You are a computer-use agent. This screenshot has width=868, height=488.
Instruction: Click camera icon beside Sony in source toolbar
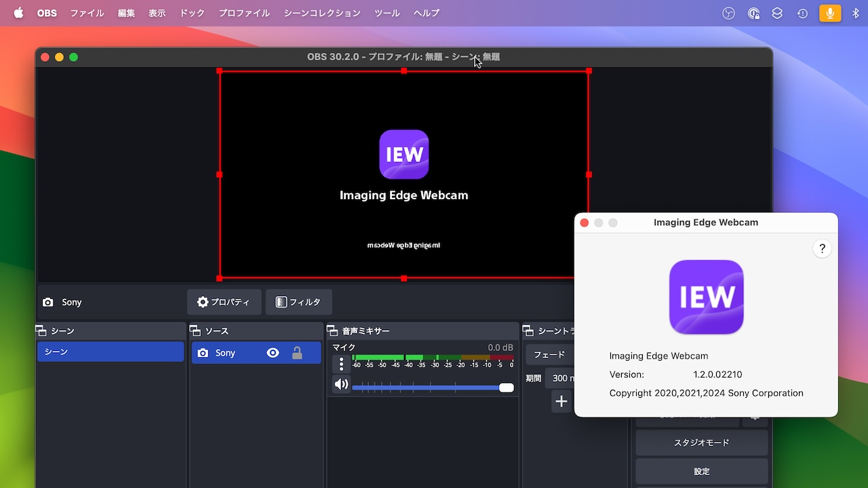48,302
